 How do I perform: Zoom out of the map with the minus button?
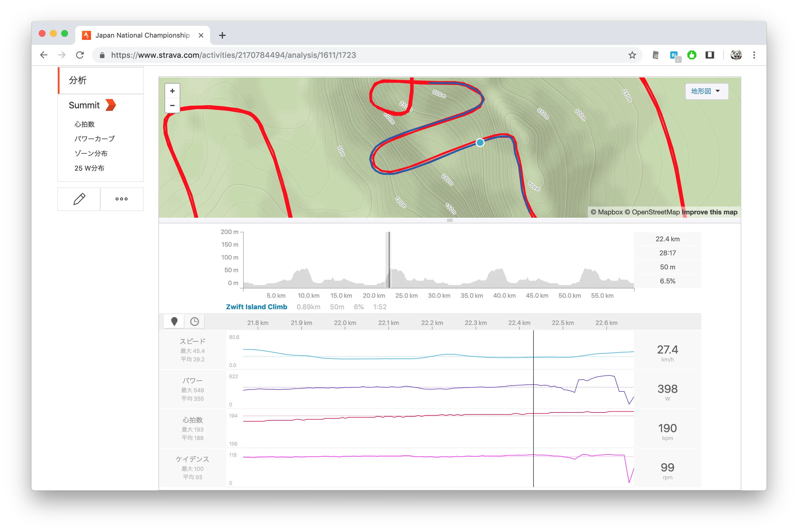[172, 106]
